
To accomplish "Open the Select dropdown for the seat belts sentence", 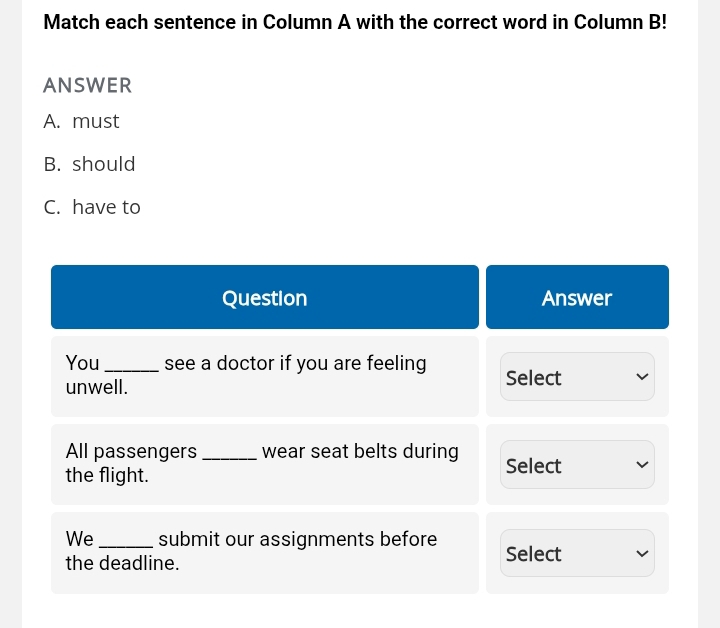I will tap(577, 465).
